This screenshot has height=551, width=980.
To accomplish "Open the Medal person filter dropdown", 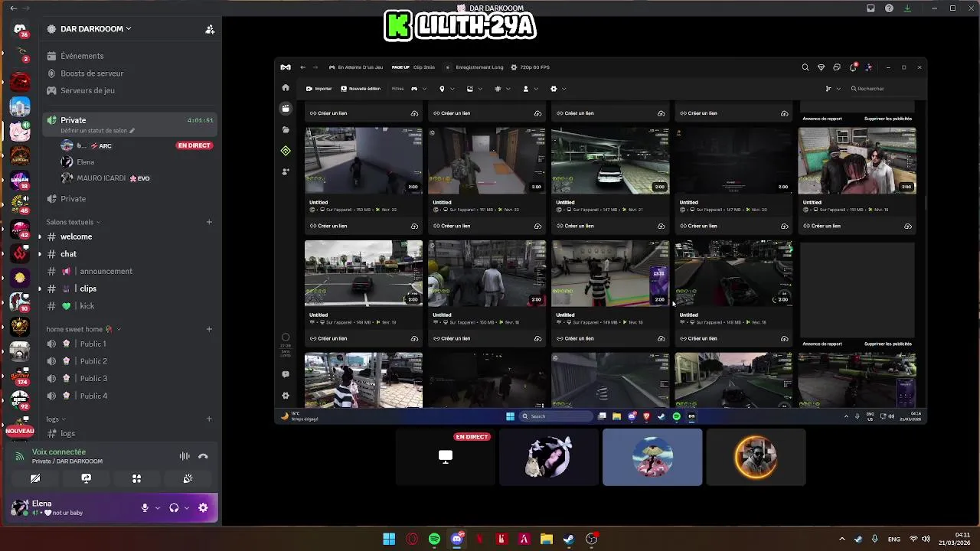I will pyautogui.click(x=530, y=89).
